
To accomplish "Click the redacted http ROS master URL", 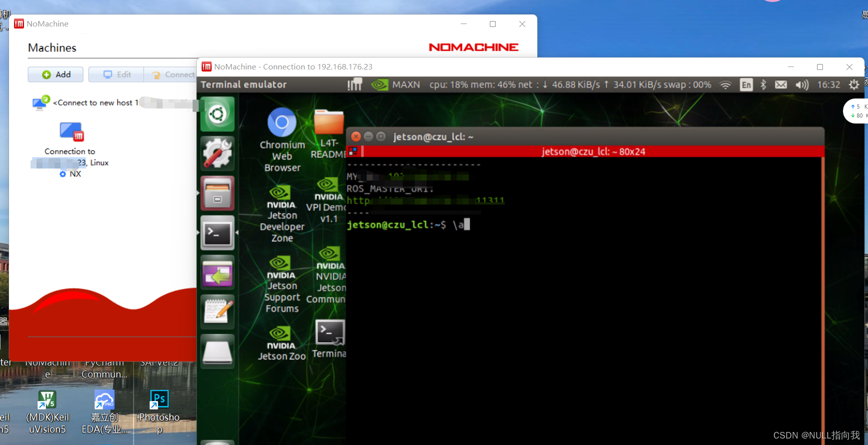I will click(426, 200).
